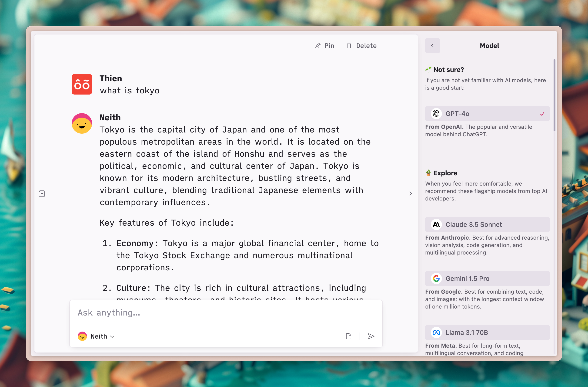This screenshot has width=588, height=387.
Task: Pin this conversation
Action: point(324,46)
